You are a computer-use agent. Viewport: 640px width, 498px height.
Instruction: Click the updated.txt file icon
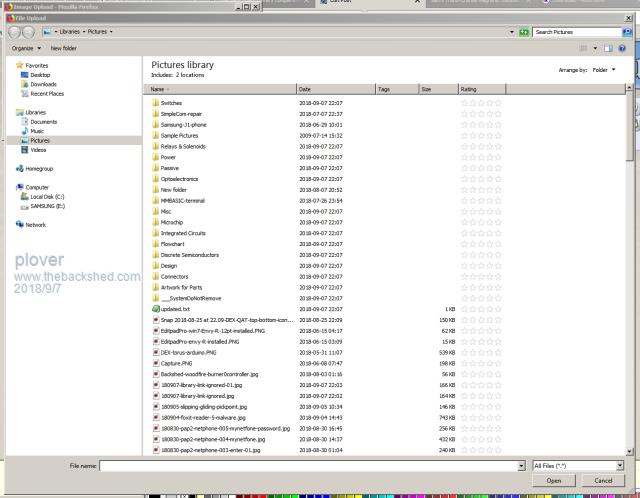tap(155, 311)
